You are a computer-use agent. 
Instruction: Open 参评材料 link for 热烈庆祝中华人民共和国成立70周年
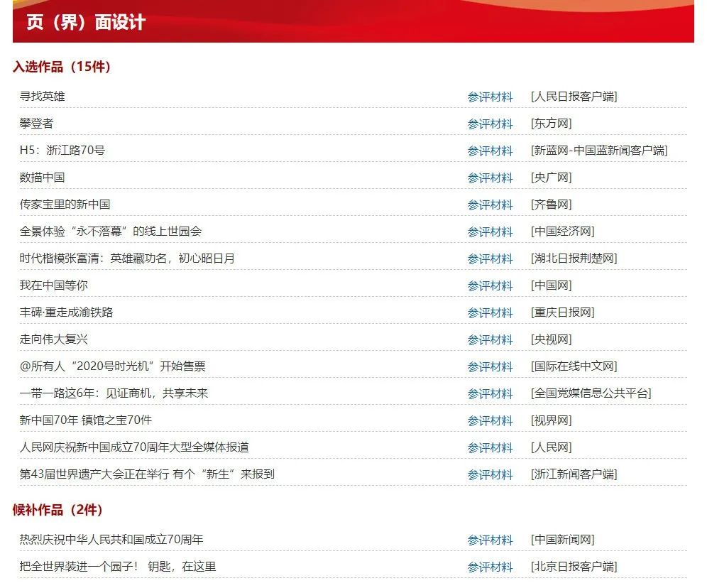click(x=490, y=540)
